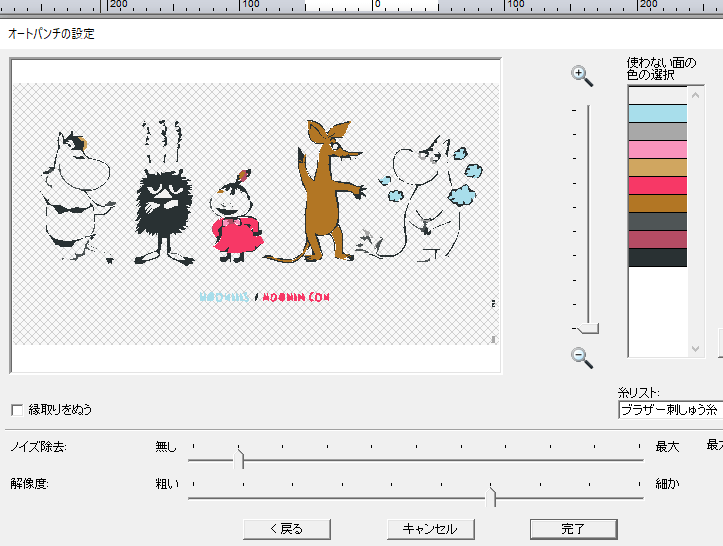Pick the brown color swatch

point(657,203)
